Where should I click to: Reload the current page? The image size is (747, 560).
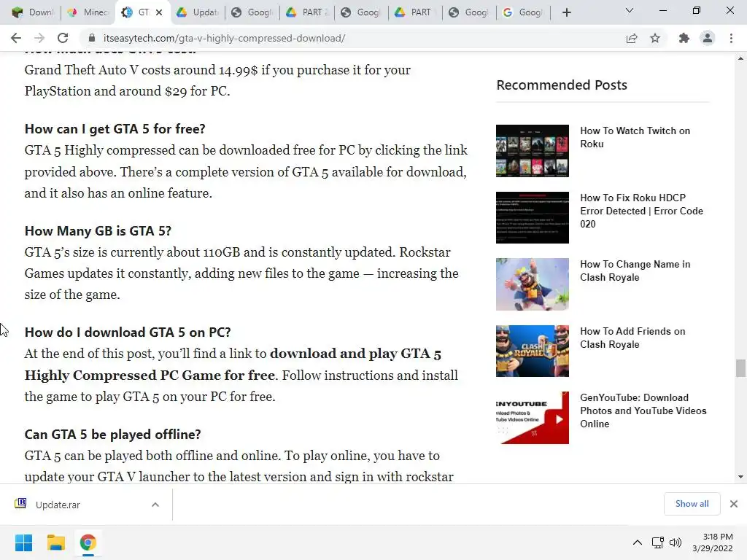pos(63,38)
